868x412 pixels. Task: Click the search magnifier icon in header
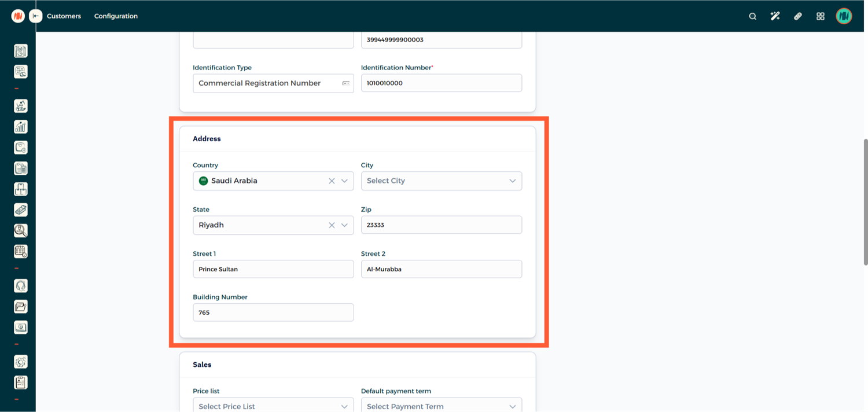click(x=752, y=16)
